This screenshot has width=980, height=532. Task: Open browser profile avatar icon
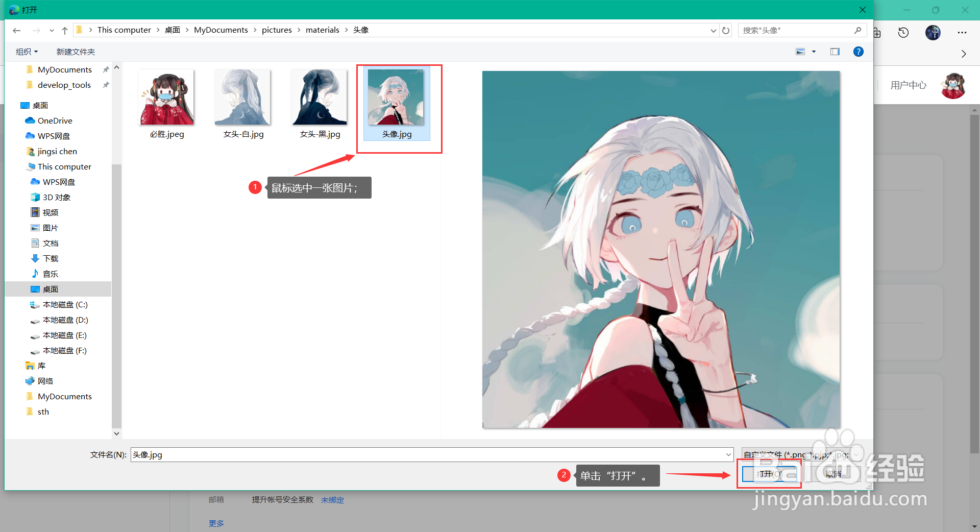pos(933,33)
